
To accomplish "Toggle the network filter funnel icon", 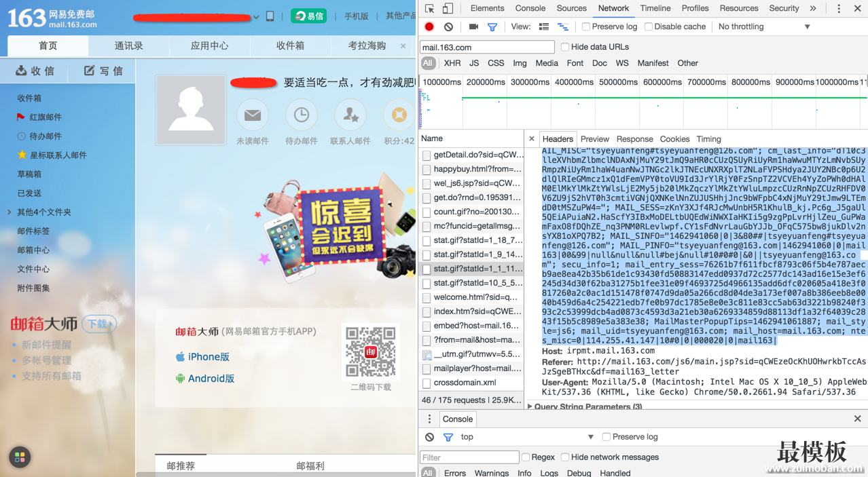I will tap(492, 26).
